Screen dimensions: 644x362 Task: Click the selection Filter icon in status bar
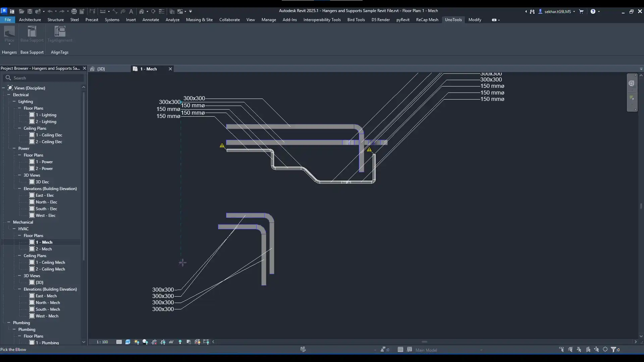coord(613,350)
